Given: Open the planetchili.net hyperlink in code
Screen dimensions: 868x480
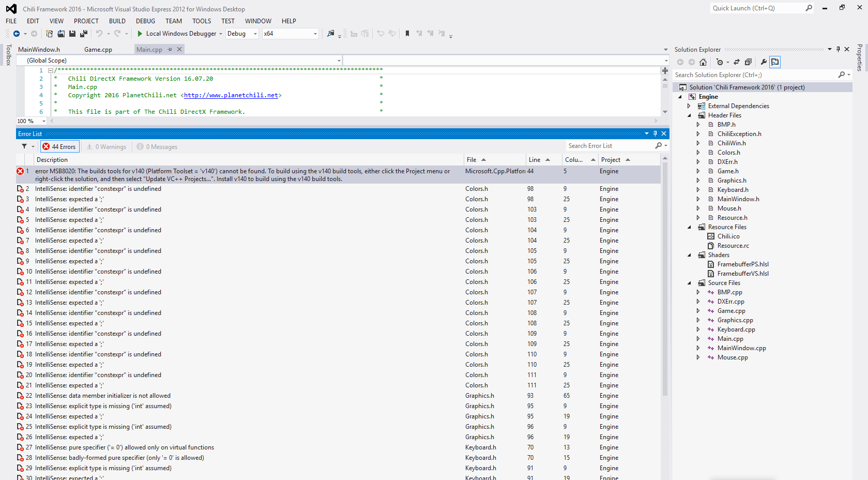Looking at the screenshot, I should [x=231, y=95].
